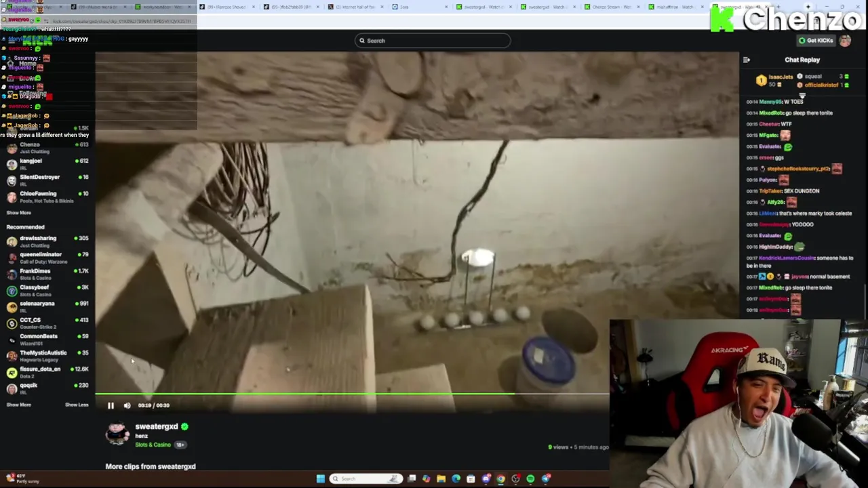Open the user profile avatar menu
Viewport: 868px width, 488px height.
click(845, 41)
